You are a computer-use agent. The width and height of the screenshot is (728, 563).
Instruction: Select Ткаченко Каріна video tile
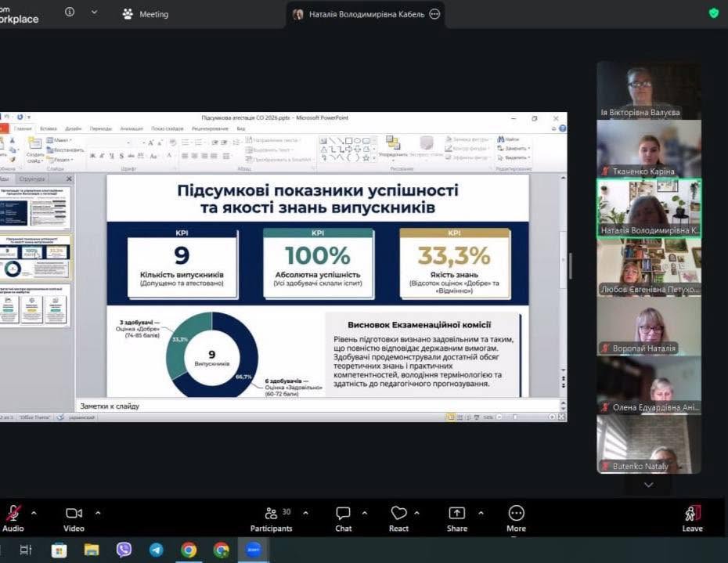[649, 149]
